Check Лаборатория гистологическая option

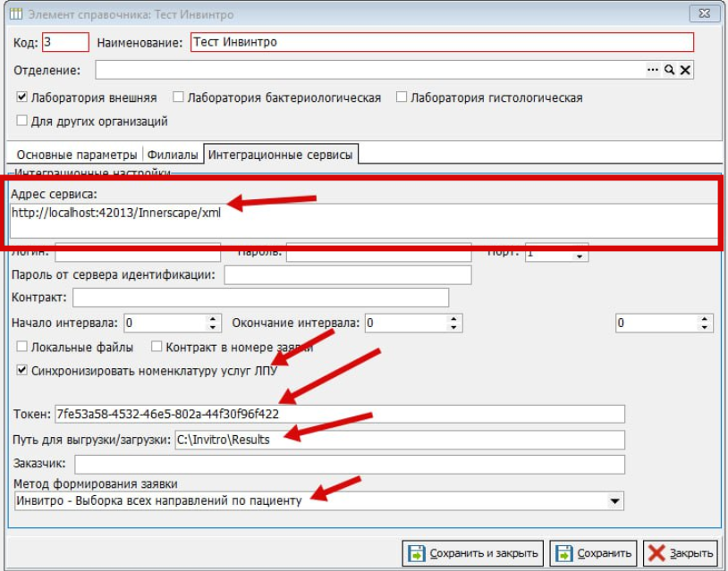click(402, 97)
